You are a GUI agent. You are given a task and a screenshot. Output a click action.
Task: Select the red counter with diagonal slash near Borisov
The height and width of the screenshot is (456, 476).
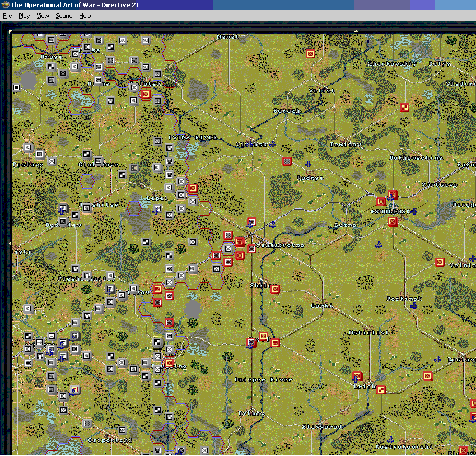click(157, 289)
